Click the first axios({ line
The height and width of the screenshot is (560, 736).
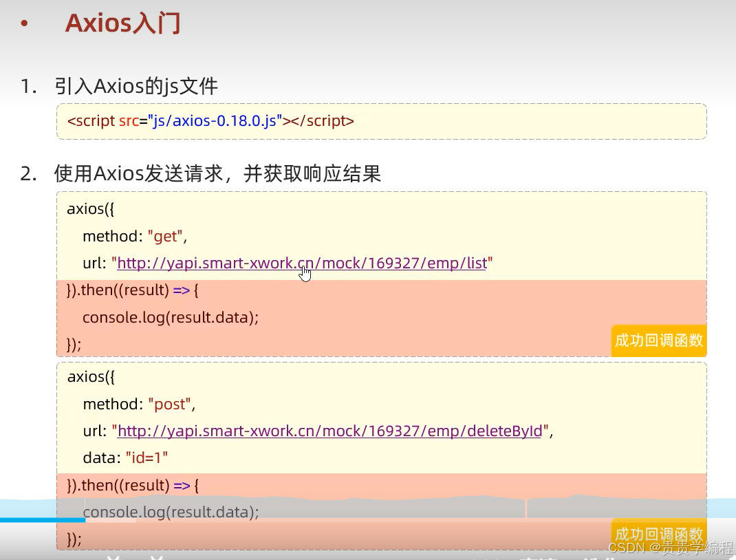click(90, 209)
